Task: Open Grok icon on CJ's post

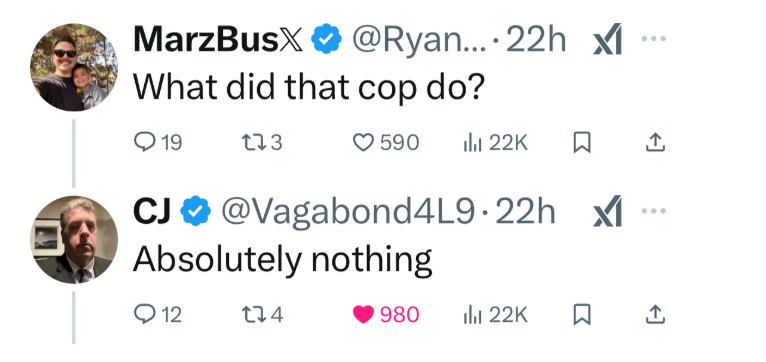Action: (x=607, y=211)
